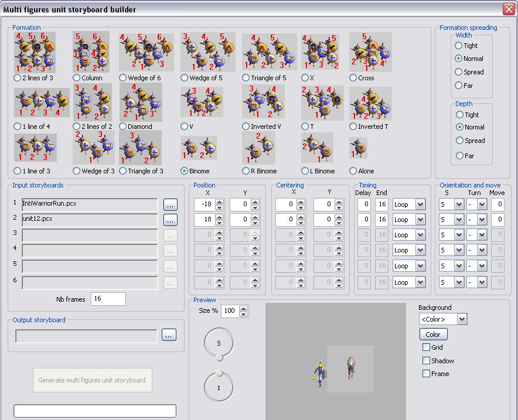Viewport: 518px width, 420px height.
Task: Click the Binome formation picture
Action: [x=199, y=148]
